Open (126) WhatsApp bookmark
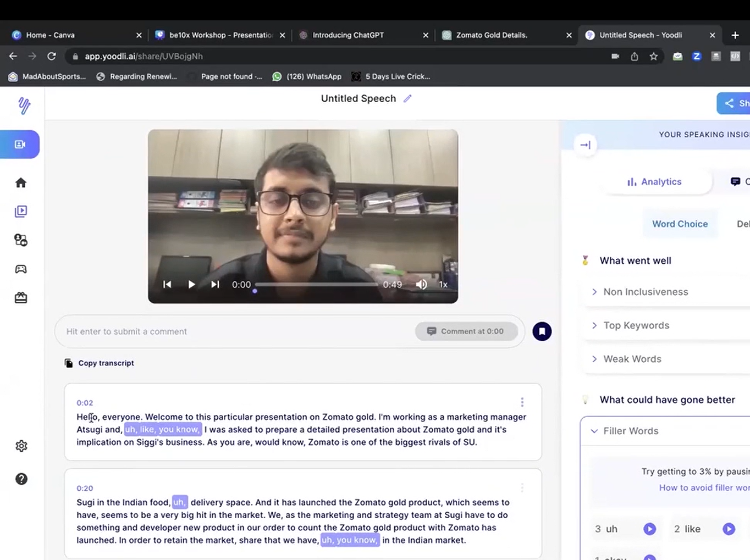The image size is (750, 560). pos(307,76)
